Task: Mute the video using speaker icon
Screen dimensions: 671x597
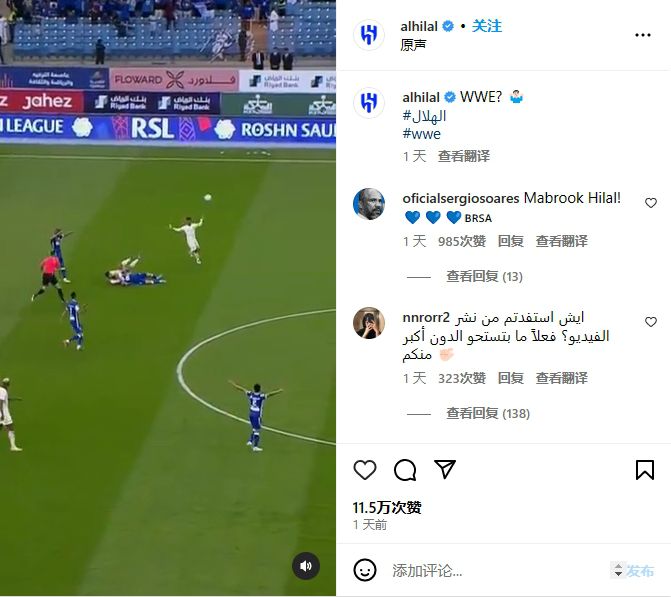Action: pyautogui.click(x=306, y=566)
